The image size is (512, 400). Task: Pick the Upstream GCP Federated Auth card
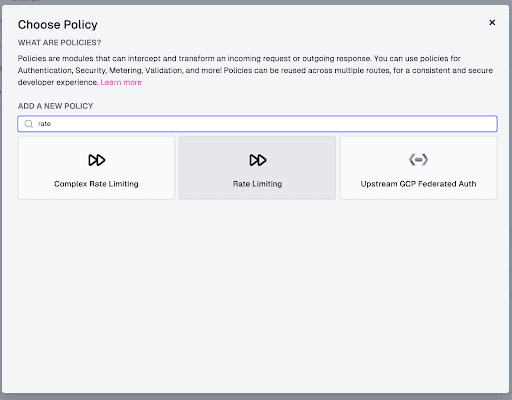(418, 168)
